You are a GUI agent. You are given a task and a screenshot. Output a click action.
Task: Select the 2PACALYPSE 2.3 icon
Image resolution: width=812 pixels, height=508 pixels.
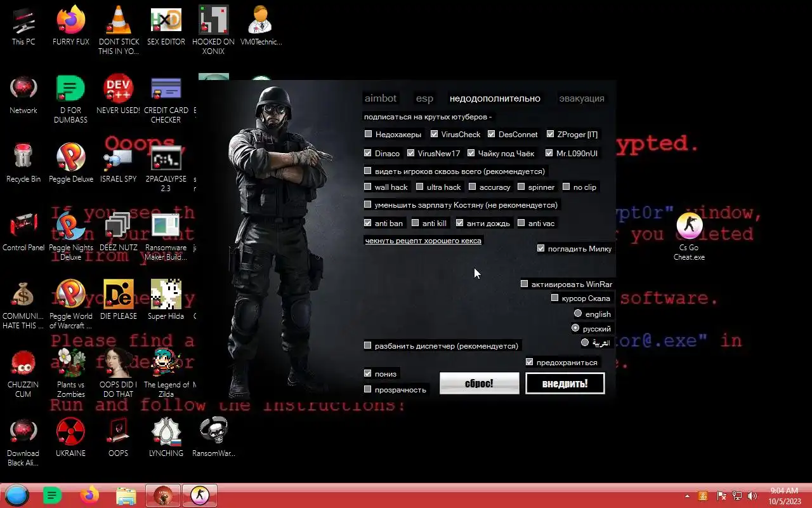(166, 168)
